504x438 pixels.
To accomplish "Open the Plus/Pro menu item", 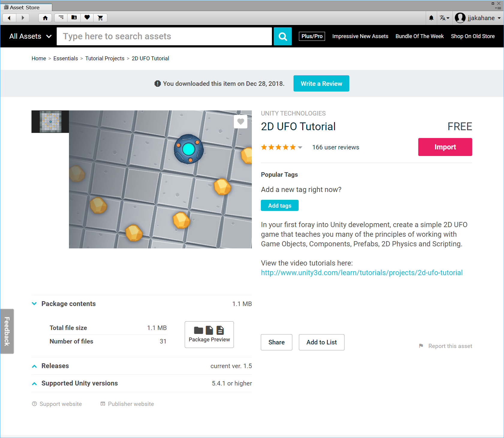I will pyautogui.click(x=312, y=36).
